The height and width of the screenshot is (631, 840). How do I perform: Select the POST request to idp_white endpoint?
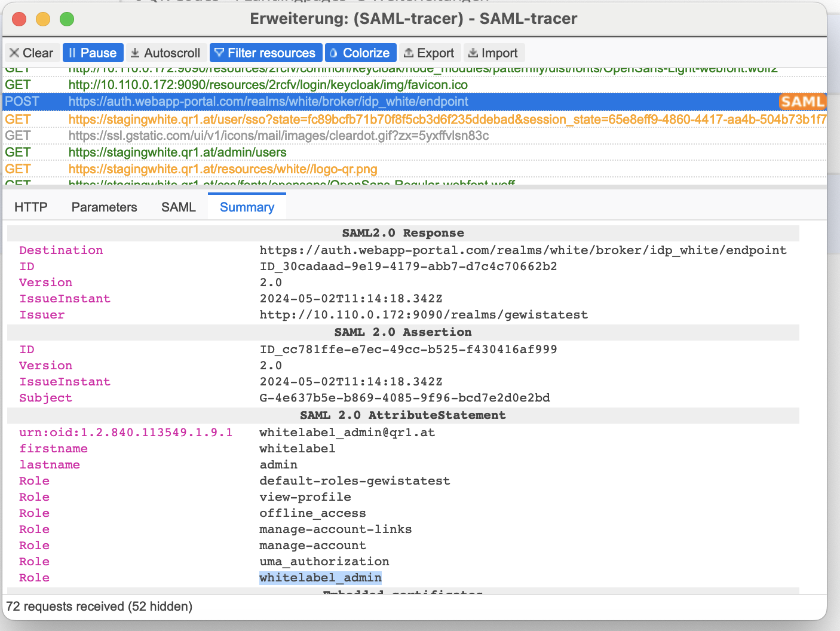tap(269, 102)
